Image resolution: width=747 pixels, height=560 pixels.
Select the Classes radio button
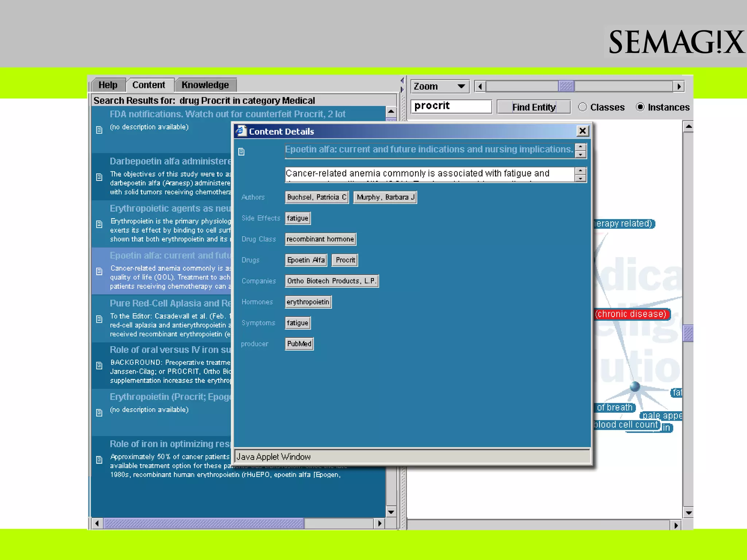click(x=583, y=107)
